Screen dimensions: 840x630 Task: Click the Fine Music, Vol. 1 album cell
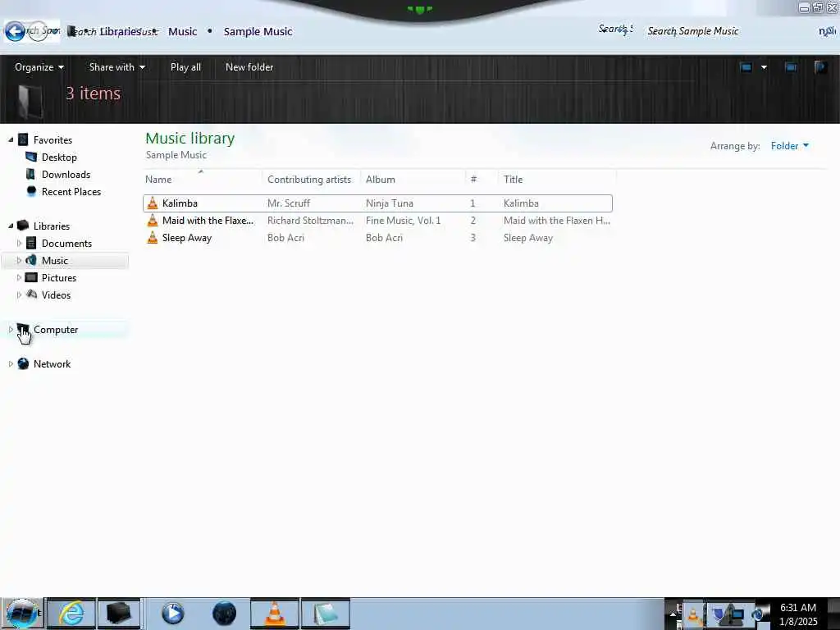pos(404,220)
